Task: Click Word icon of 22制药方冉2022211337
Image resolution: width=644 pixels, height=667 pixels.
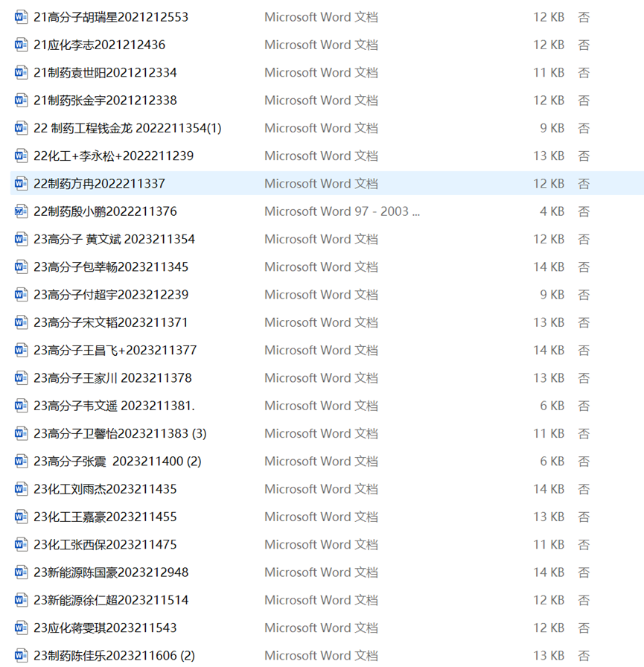Action: [22, 183]
